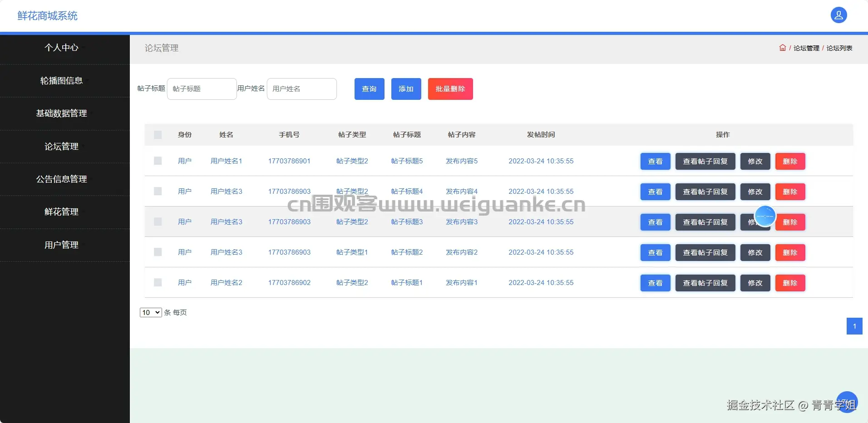Focus the 用户姓名 search input field
The width and height of the screenshot is (868, 423).
point(302,89)
